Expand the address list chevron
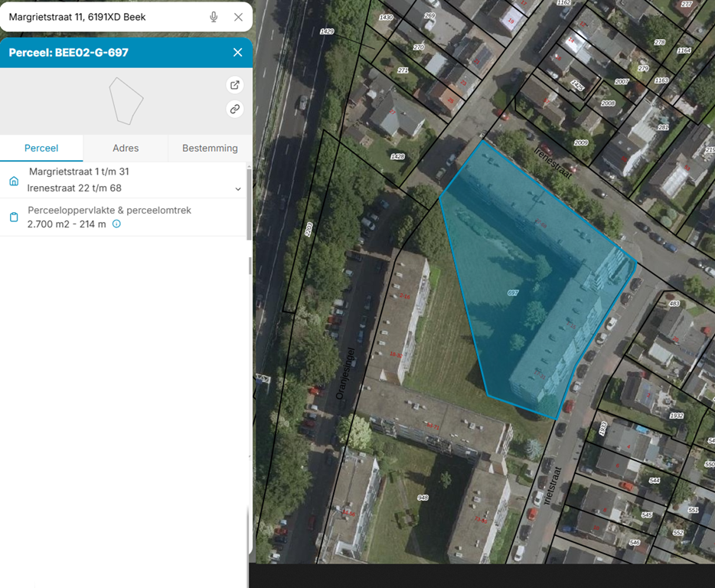 pos(238,189)
